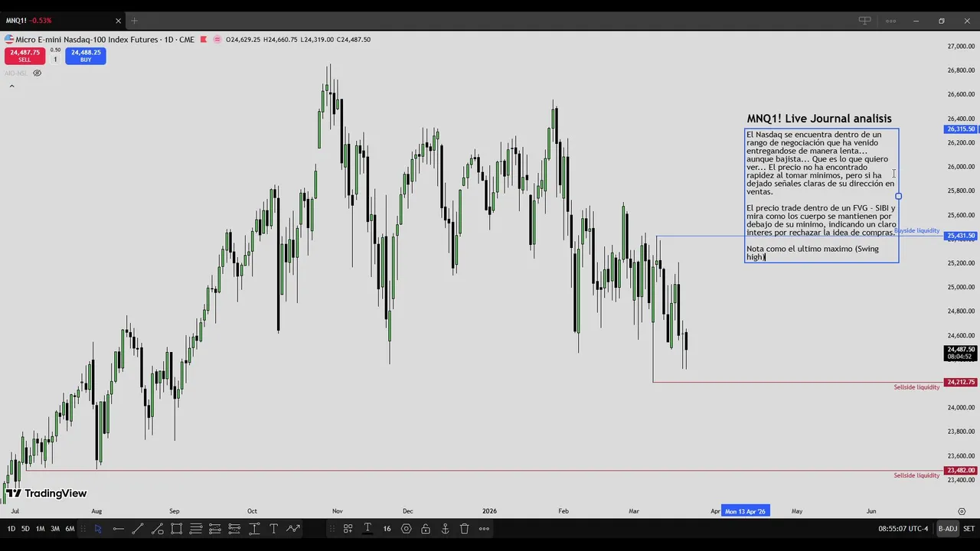Click the text box right-edge resize handle
Screen dimensions: 980x551
click(899, 196)
